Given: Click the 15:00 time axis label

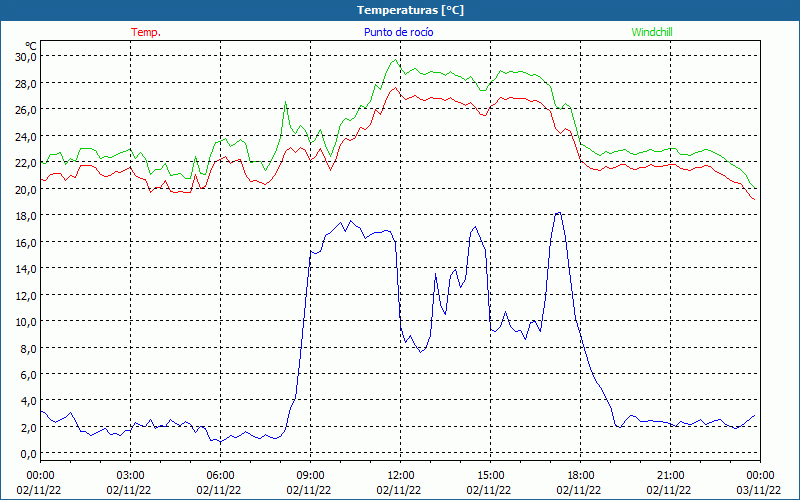Looking at the screenshot, I should 490,476.
